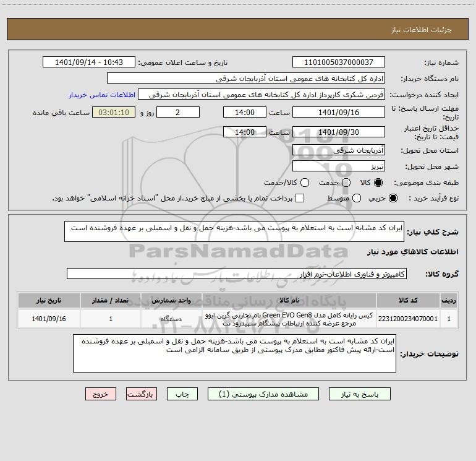
Task: Select the 'خدمت' radio button
Action: click(346, 183)
